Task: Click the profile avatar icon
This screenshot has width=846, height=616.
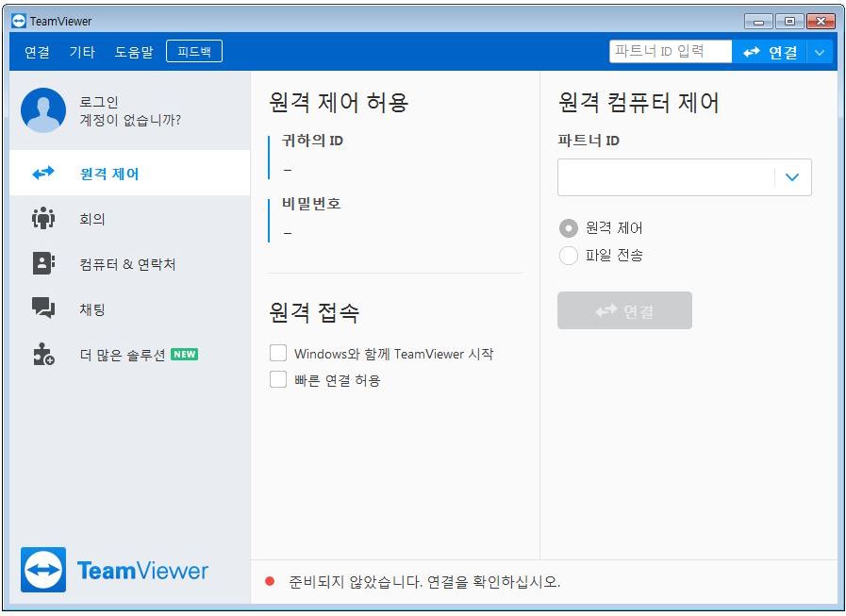Action: point(43,110)
